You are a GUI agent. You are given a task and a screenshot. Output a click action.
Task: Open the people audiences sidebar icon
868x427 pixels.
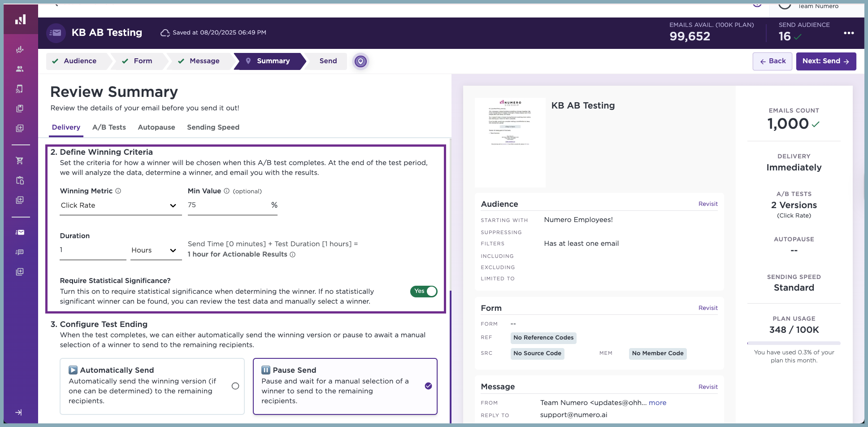20,69
